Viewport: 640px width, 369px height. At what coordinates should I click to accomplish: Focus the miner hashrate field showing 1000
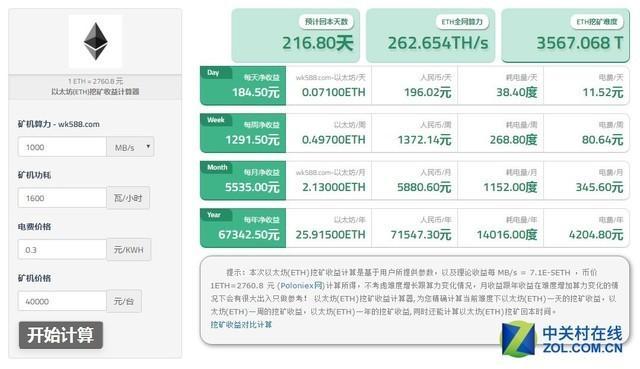pos(62,147)
